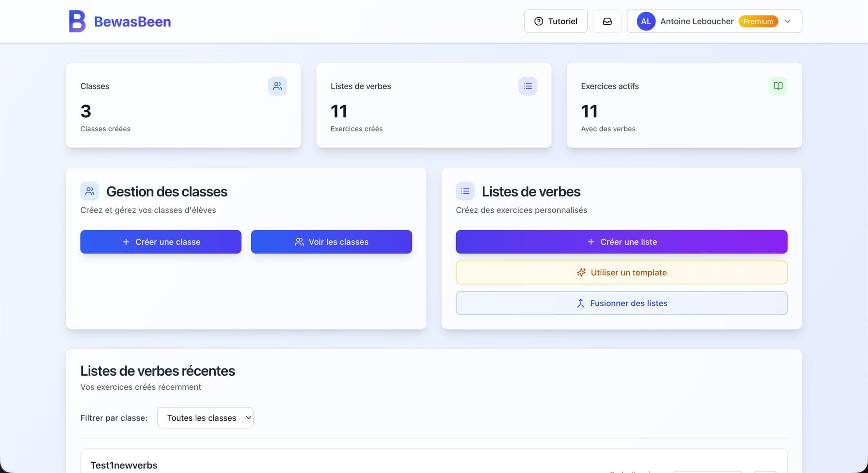Click the Vos exercices créés récemment subtitle
Image resolution: width=868 pixels, height=473 pixels.
(141, 387)
